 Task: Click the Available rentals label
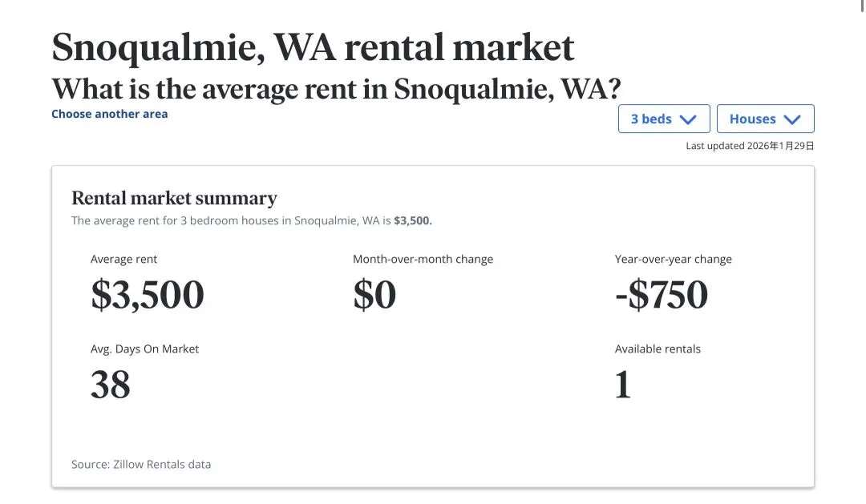(x=658, y=349)
